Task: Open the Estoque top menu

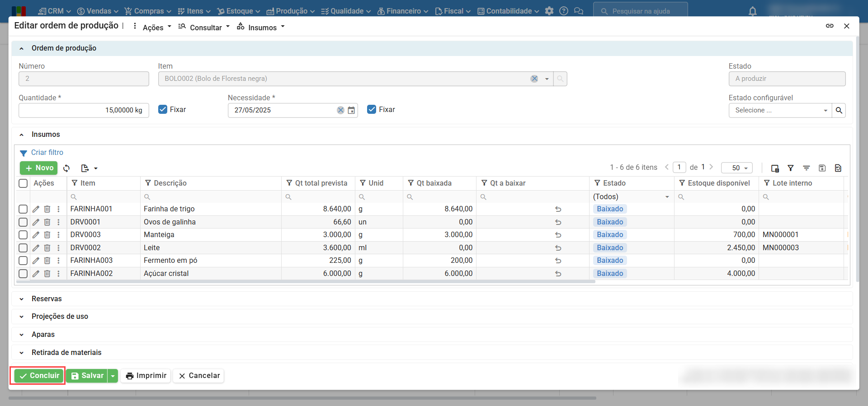Action: click(238, 11)
